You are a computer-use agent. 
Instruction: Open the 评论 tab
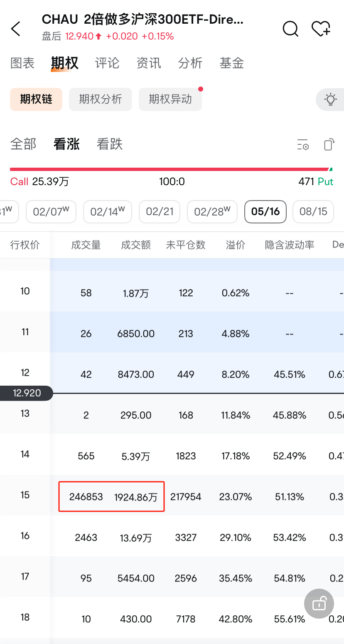(x=107, y=63)
